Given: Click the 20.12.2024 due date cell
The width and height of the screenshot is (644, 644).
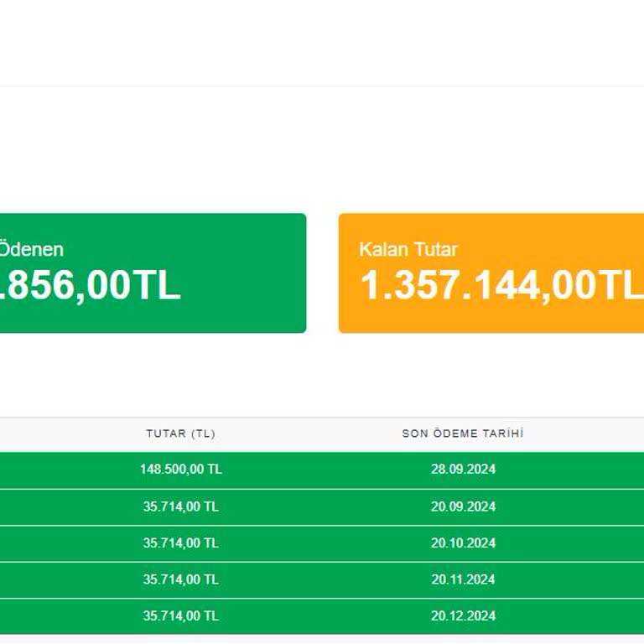Looking at the screenshot, I should click(x=463, y=615).
